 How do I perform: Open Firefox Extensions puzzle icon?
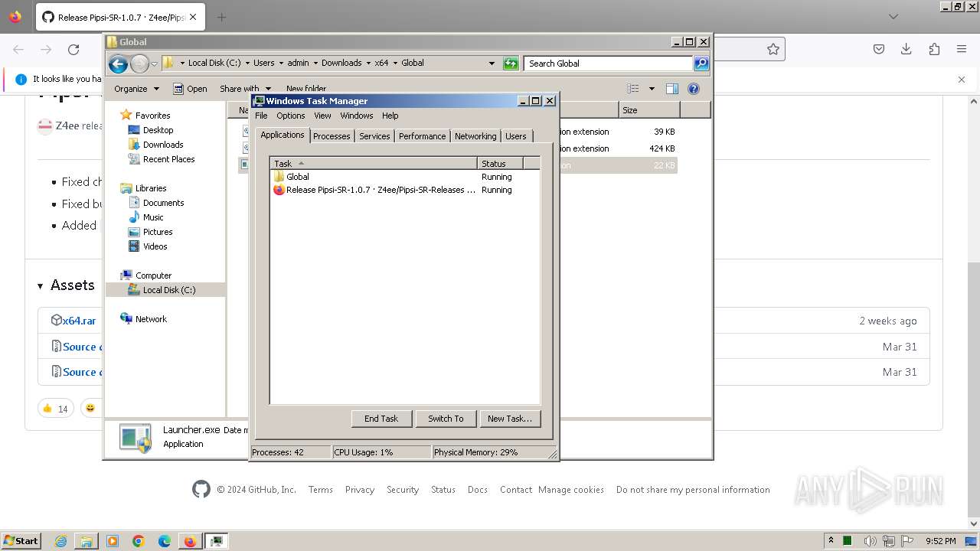click(934, 50)
